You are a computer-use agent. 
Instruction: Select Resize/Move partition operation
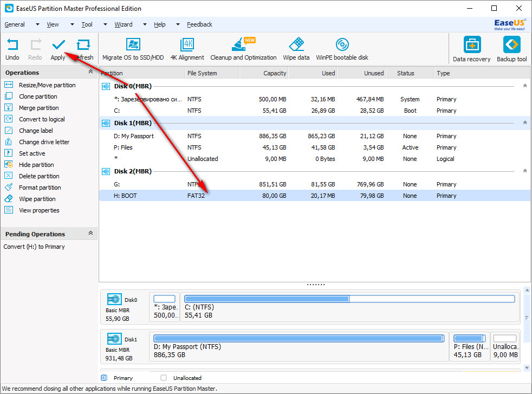[x=47, y=85]
